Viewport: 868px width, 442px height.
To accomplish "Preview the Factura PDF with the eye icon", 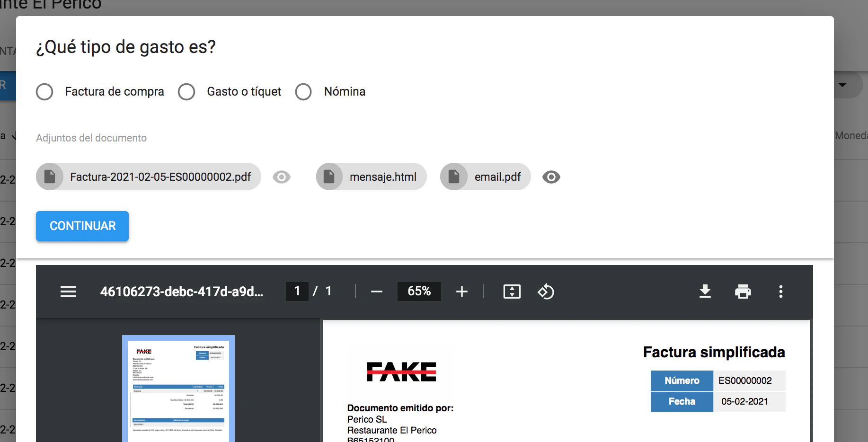I will (x=282, y=177).
